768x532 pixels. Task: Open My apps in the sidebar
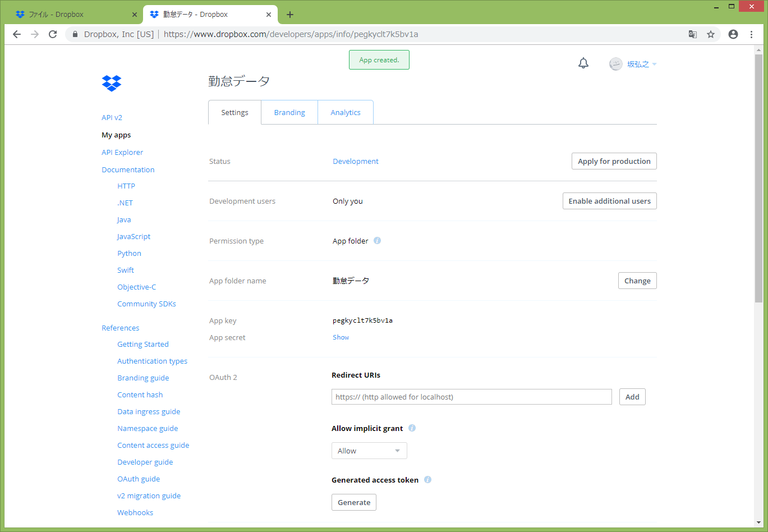click(116, 135)
